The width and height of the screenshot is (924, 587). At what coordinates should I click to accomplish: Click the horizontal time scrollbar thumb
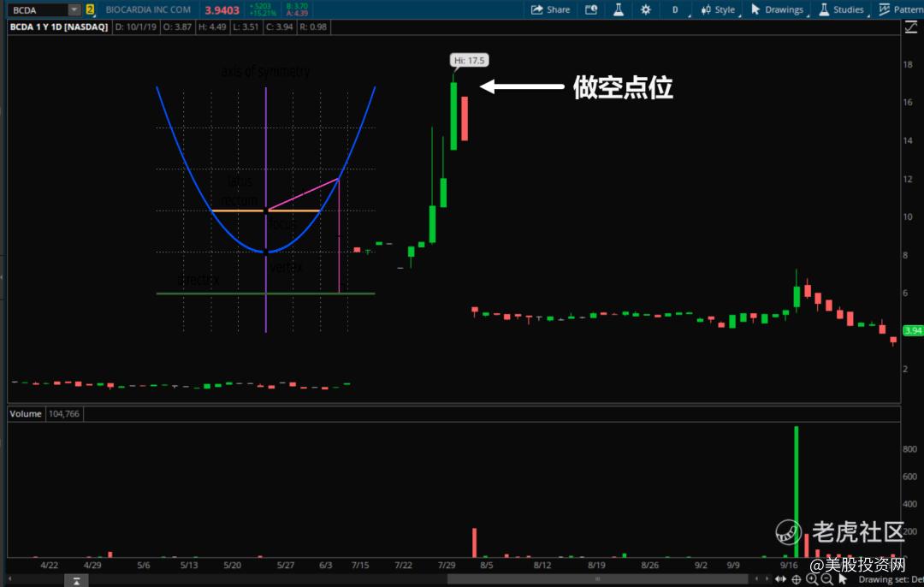[597, 580]
